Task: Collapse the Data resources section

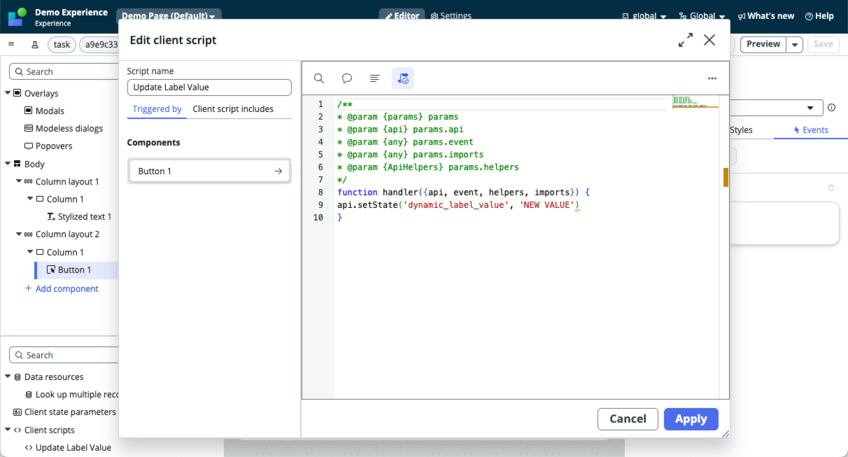Action: click(8, 376)
